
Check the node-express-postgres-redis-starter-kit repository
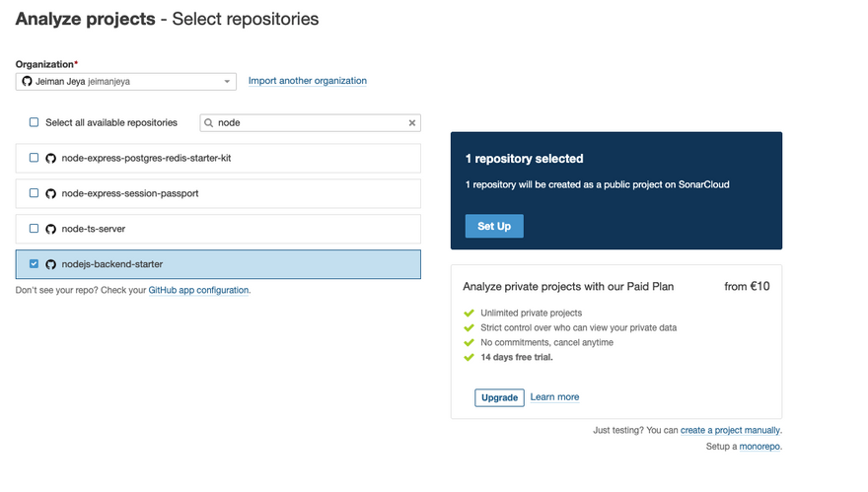pyautogui.click(x=34, y=158)
